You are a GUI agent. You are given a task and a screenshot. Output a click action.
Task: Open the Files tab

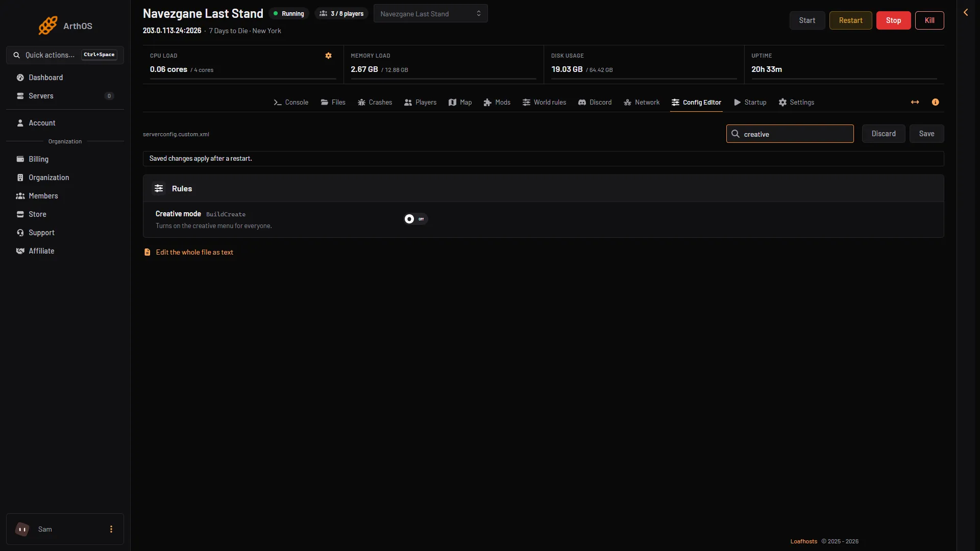pos(333,102)
